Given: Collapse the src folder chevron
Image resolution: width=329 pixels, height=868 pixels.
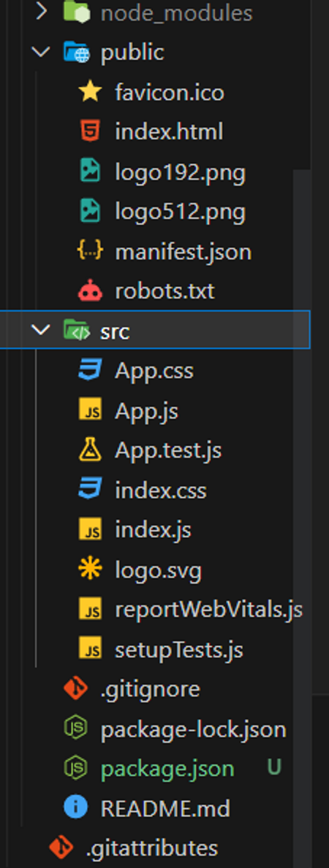Looking at the screenshot, I should click(x=41, y=331).
